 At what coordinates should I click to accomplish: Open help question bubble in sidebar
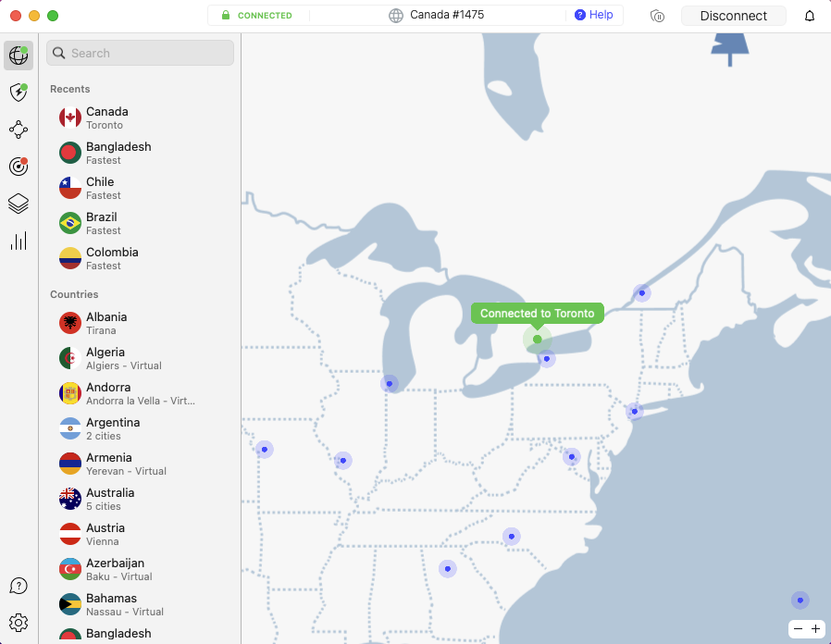(x=19, y=586)
